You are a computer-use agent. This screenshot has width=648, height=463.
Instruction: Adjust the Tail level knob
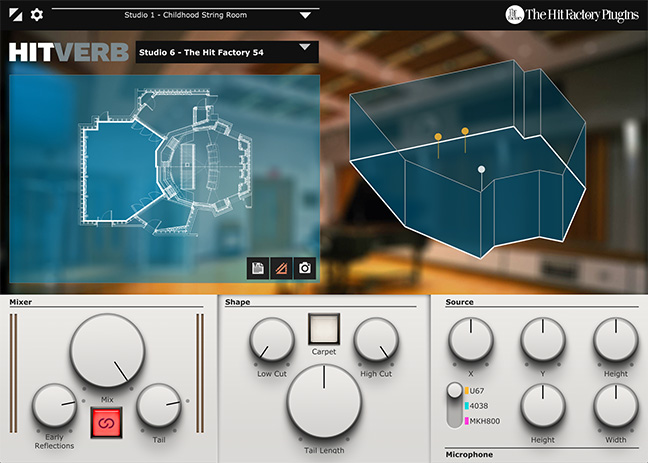point(159,406)
